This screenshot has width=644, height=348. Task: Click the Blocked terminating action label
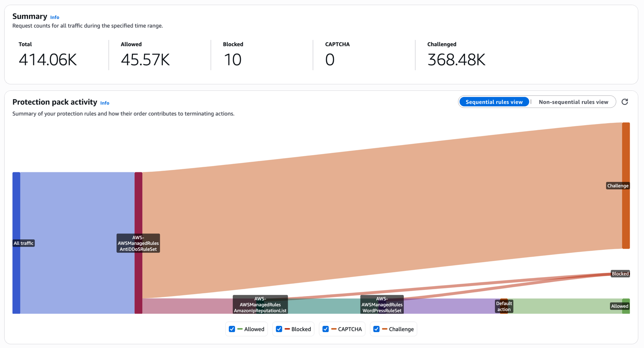coord(620,274)
